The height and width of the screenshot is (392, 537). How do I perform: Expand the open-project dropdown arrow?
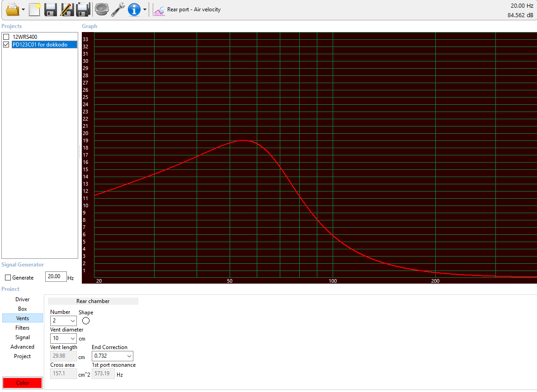[x=24, y=9]
